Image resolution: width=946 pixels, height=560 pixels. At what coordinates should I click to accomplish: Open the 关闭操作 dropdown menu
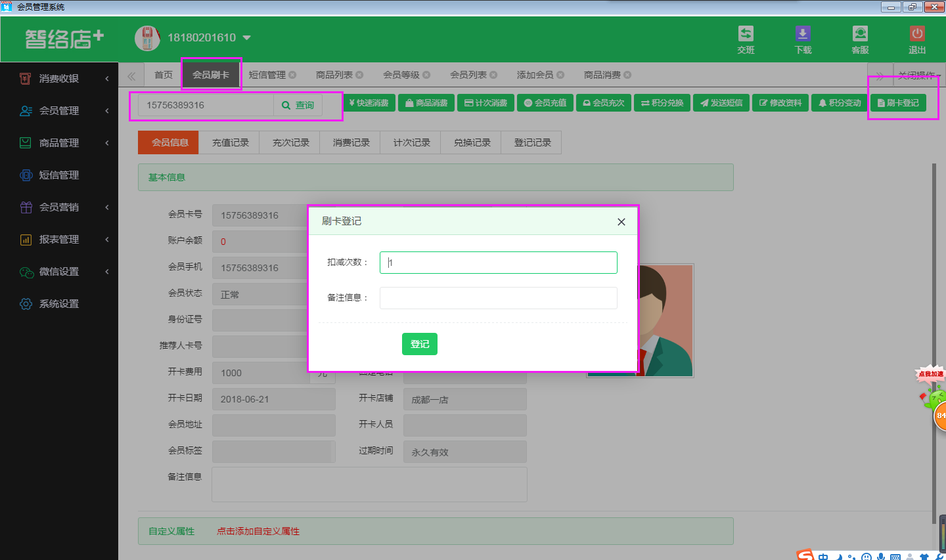[918, 75]
